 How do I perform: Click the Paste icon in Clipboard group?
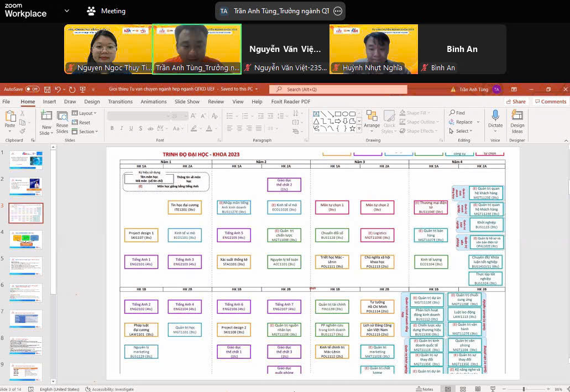[10, 116]
